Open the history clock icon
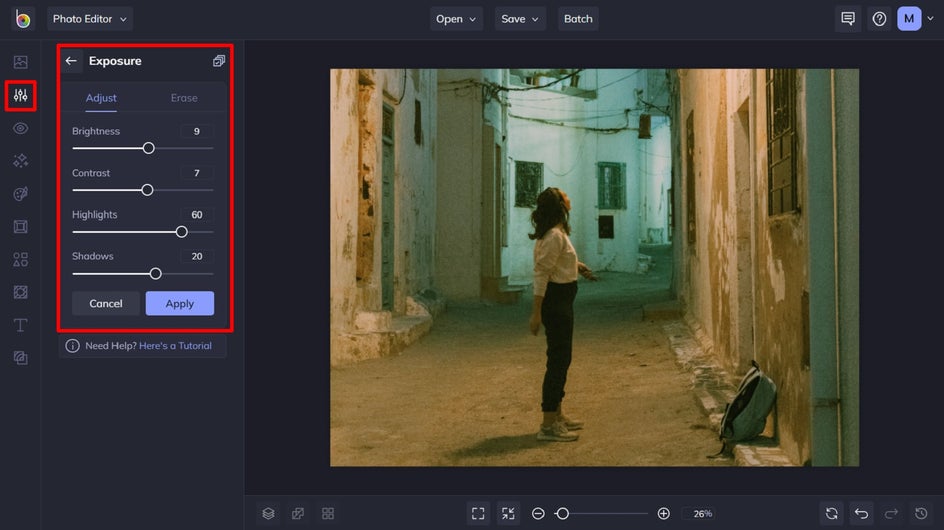 (921, 514)
